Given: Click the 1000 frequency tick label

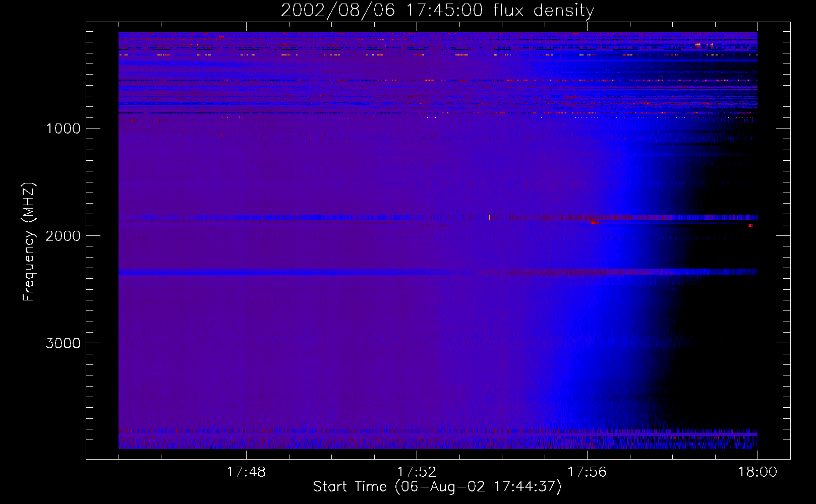Looking at the screenshot, I should click(63, 129).
